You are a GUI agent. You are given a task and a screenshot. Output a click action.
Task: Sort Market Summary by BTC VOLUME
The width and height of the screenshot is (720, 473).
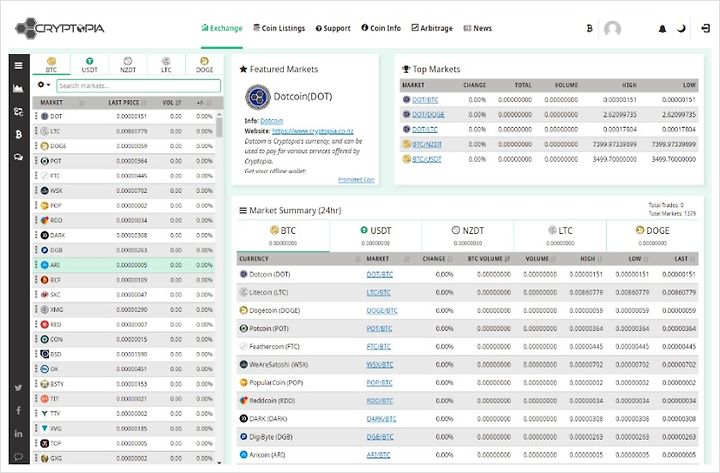pos(489,259)
